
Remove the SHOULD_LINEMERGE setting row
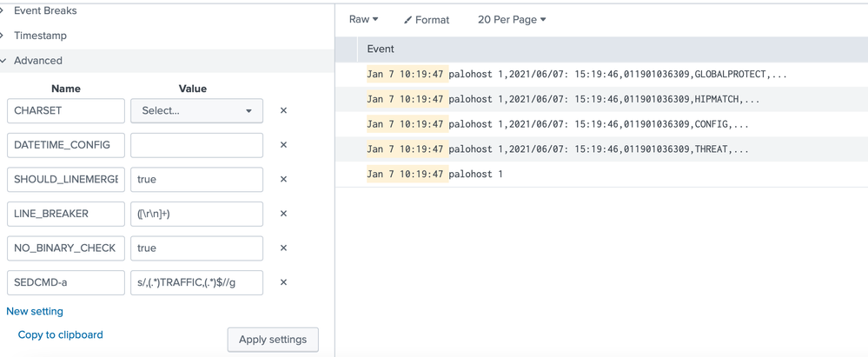click(283, 180)
